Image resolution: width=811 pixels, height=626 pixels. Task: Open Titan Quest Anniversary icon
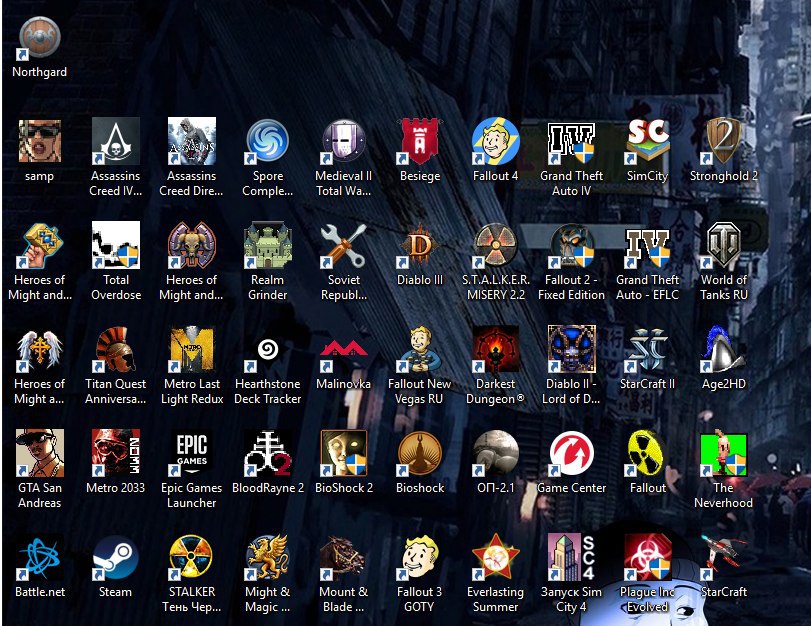click(116, 349)
